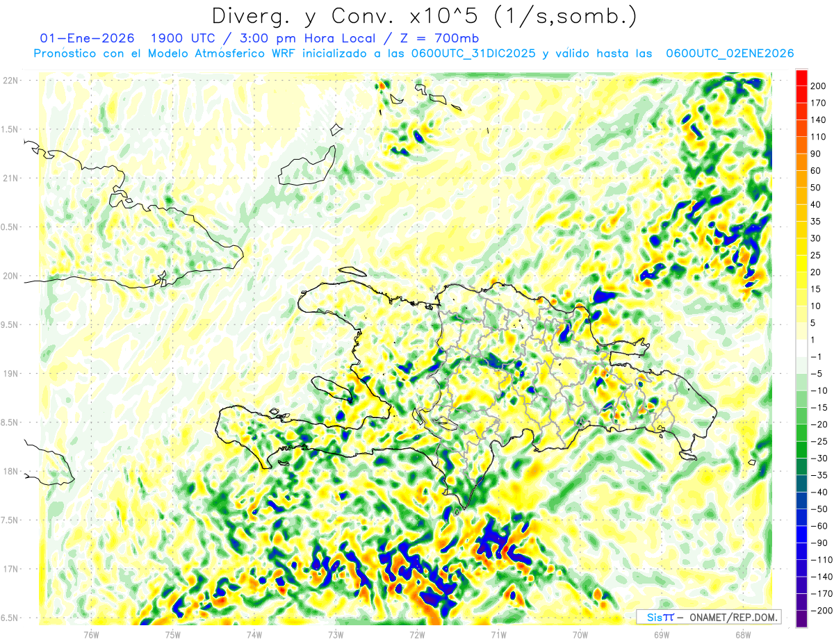Click the "22N" latitude label

pyautogui.click(x=10, y=81)
